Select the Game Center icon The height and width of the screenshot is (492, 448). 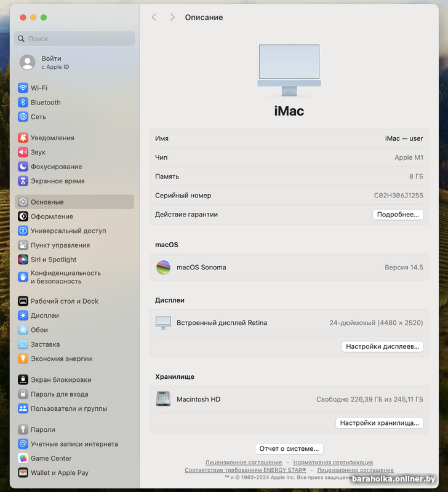tap(23, 458)
